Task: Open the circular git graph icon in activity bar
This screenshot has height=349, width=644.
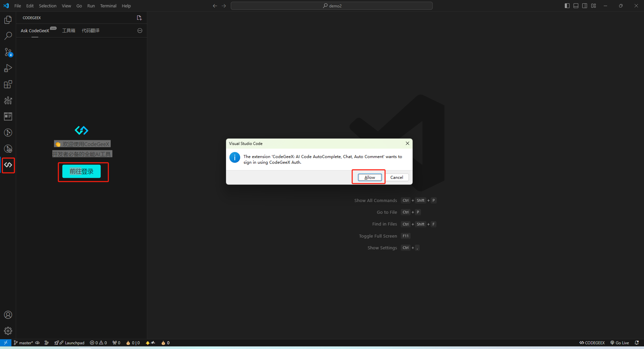Action: 8,133
